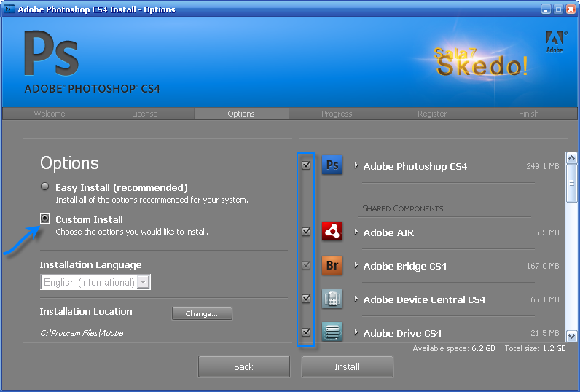Go to the License step tab
Screen dimensions: 580x392
point(144,114)
